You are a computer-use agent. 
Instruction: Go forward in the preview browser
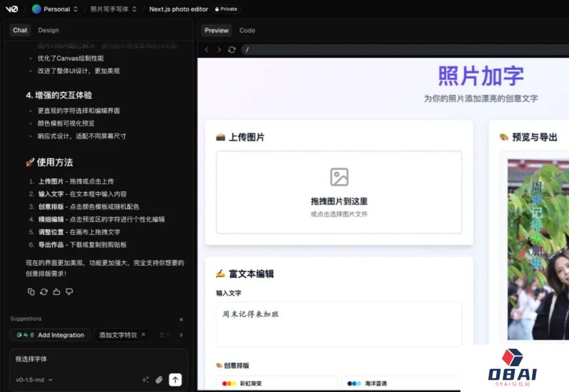(219, 50)
